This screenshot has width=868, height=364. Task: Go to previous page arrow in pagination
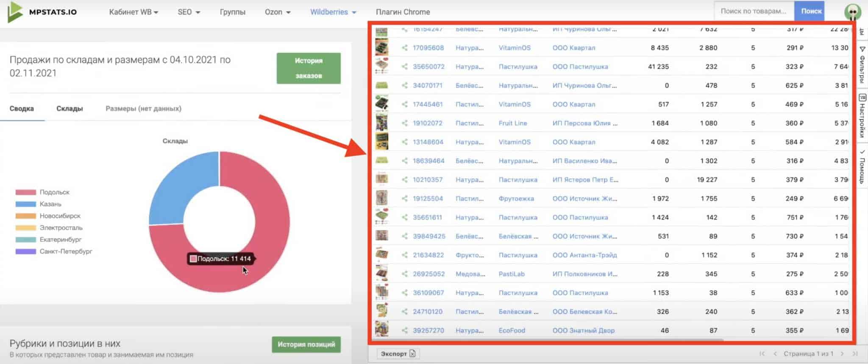pyautogui.click(x=775, y=354)
